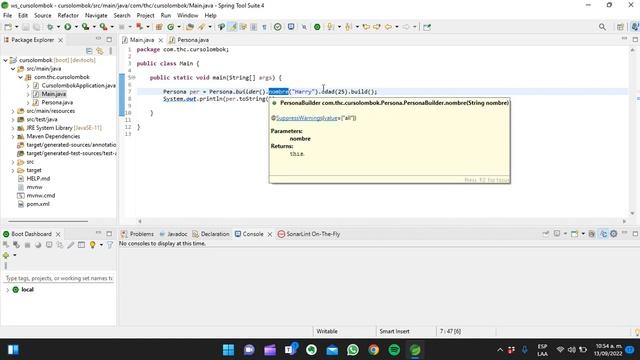Toggle Block Selection mode icon

[253, 27]
